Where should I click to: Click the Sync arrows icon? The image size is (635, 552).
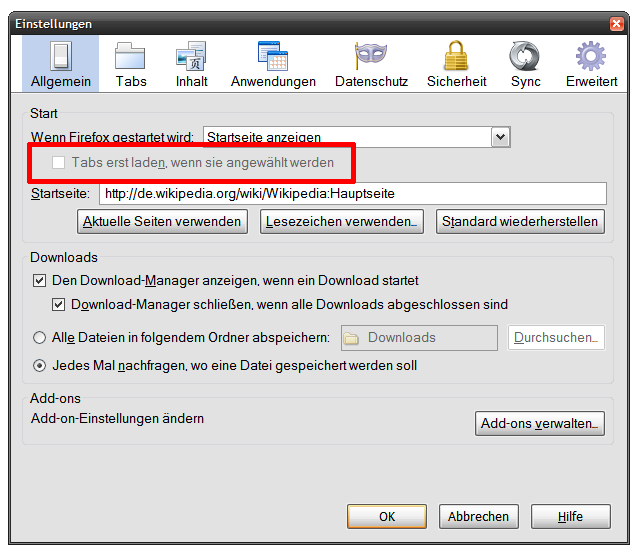[525, 56]
